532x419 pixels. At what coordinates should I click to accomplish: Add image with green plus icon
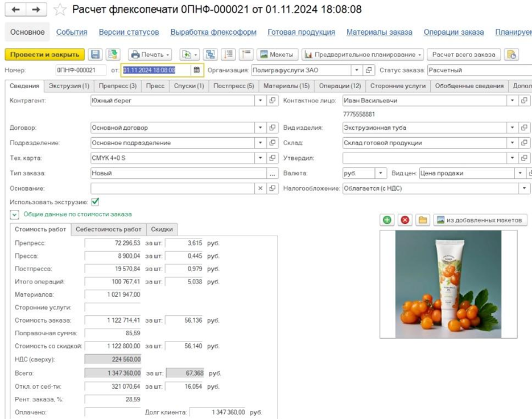387,220
